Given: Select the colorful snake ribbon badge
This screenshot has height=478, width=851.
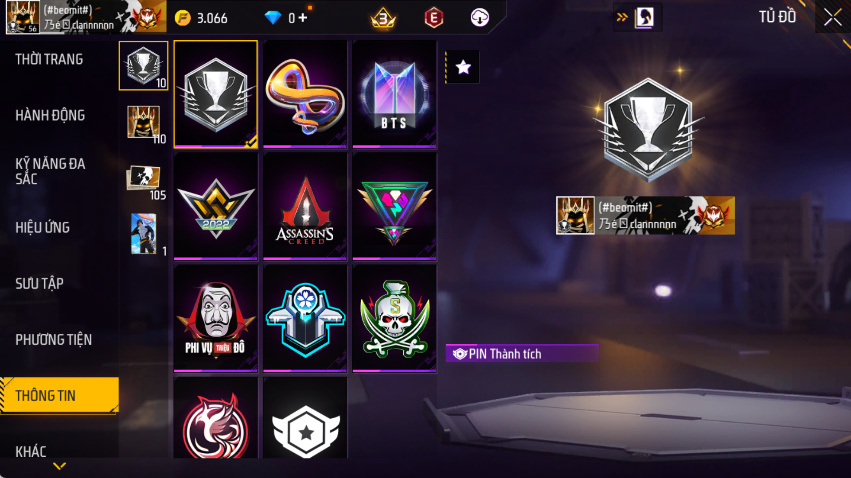Looking at the screenshot, I should click(x=305, y=94).
